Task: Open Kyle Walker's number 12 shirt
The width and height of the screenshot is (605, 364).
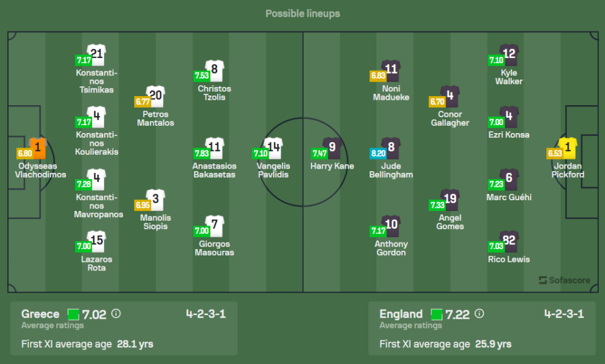Action: (509, 54)
